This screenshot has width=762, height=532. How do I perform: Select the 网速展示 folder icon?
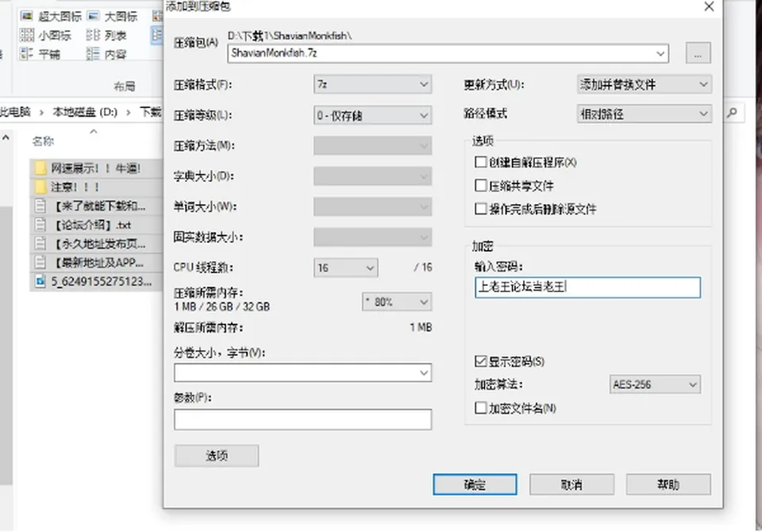click(x=40, y=169)
